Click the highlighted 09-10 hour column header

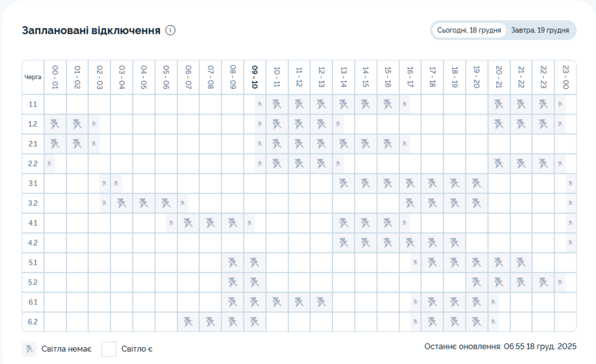(254, 77)
